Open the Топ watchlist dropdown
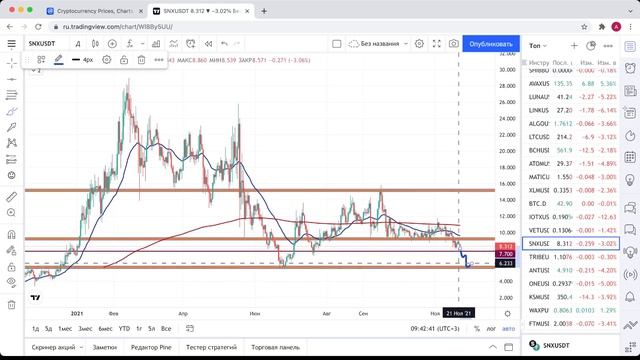 pos(538,46)
